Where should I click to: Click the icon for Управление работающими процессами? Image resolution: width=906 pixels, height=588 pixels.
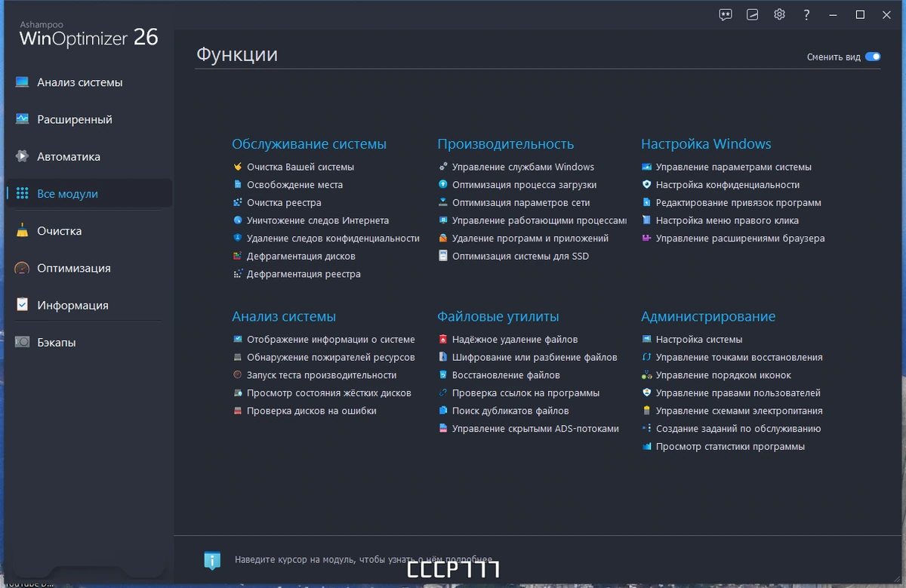point(443,220)
